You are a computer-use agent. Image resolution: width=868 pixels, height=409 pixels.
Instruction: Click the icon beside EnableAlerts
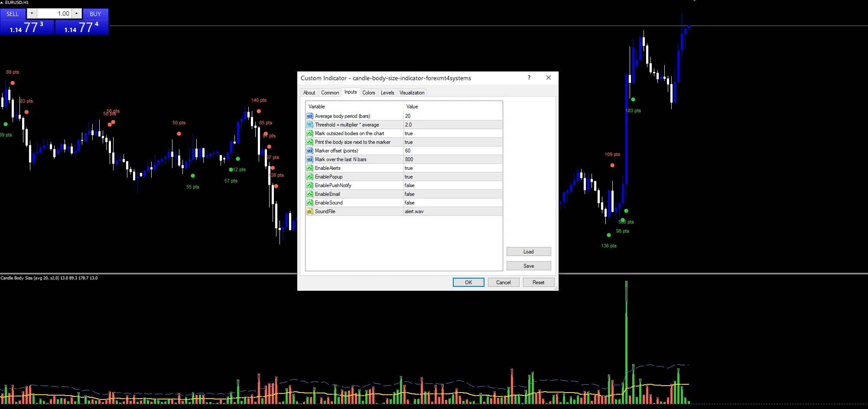pos(309,168)
